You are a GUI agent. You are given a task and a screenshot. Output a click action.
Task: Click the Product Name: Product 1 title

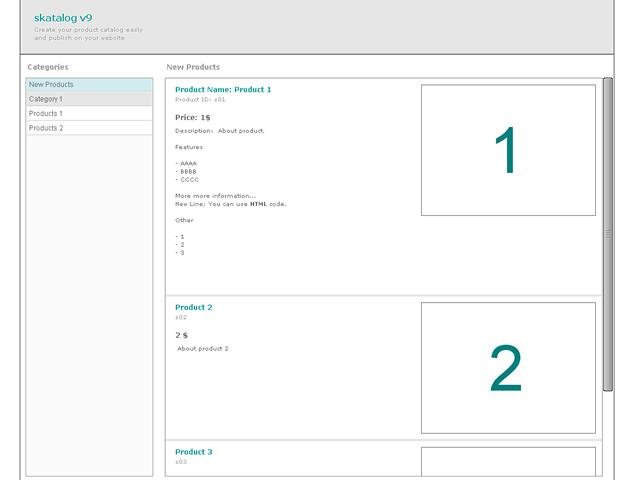point(223,89)
